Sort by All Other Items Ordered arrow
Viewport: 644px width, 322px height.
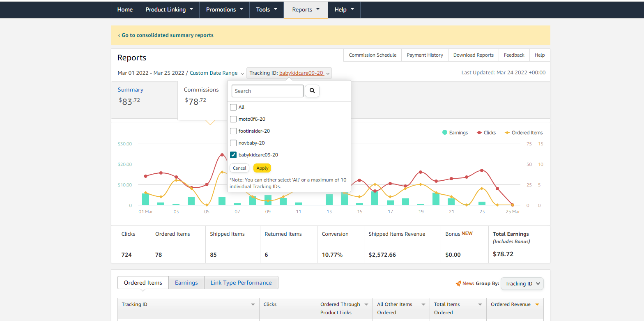(x=423, y=304)
